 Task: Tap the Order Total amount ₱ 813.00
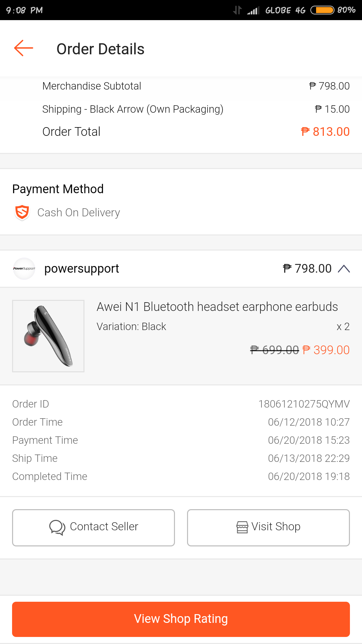[x=325, y=132]
